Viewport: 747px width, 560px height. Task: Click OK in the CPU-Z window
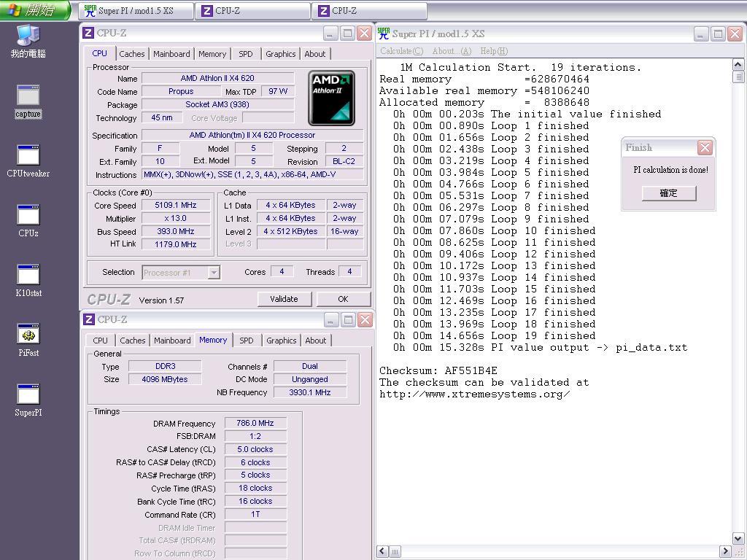point(343,299)
